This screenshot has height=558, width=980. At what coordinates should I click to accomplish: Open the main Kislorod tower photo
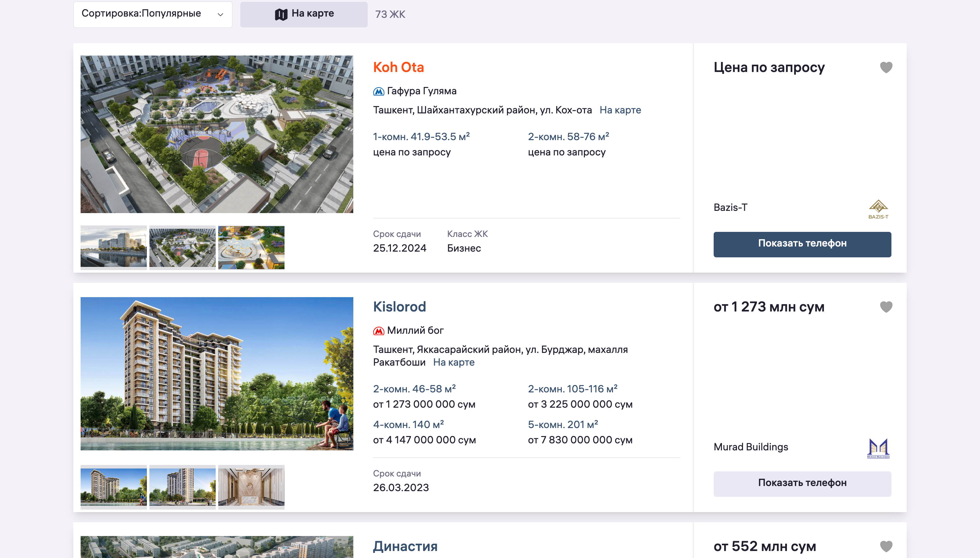pyautogui.click(x=217, y=374)
